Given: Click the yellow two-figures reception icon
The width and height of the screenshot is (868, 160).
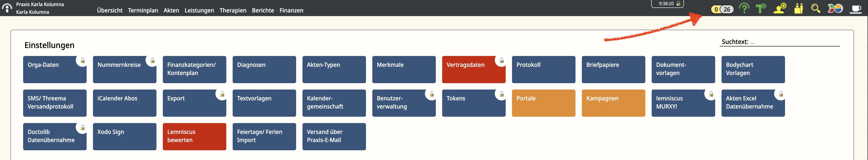Looking at the screenshot, I should [798, 8].
